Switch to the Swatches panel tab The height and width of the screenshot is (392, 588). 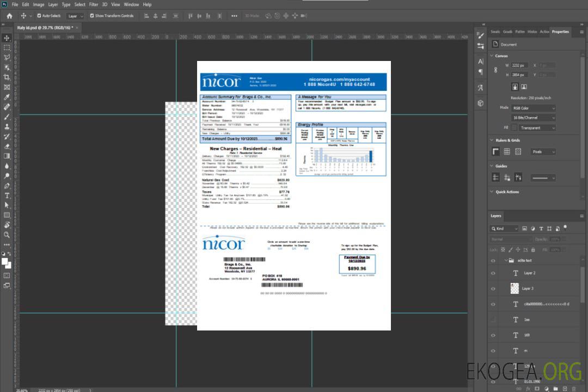click(x=495, y=32)
